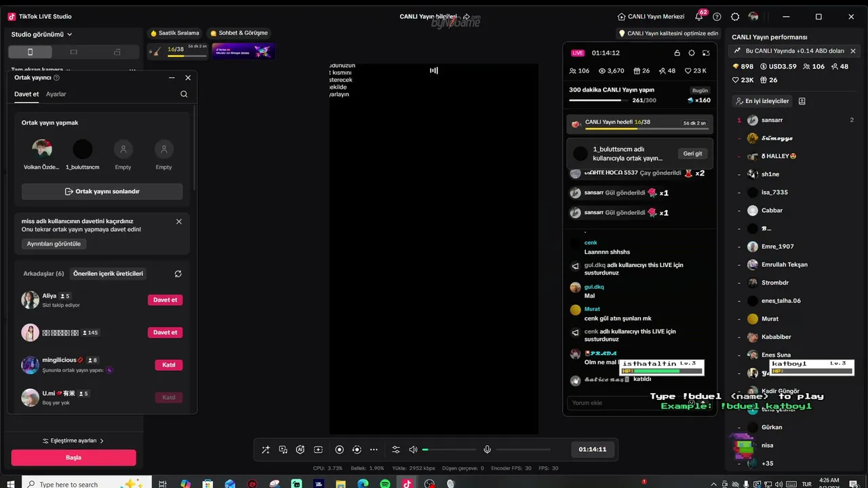Open Microsoft Edge from the taskbar
The height and width of the screenshot is (488, 868).
[363, 484]
